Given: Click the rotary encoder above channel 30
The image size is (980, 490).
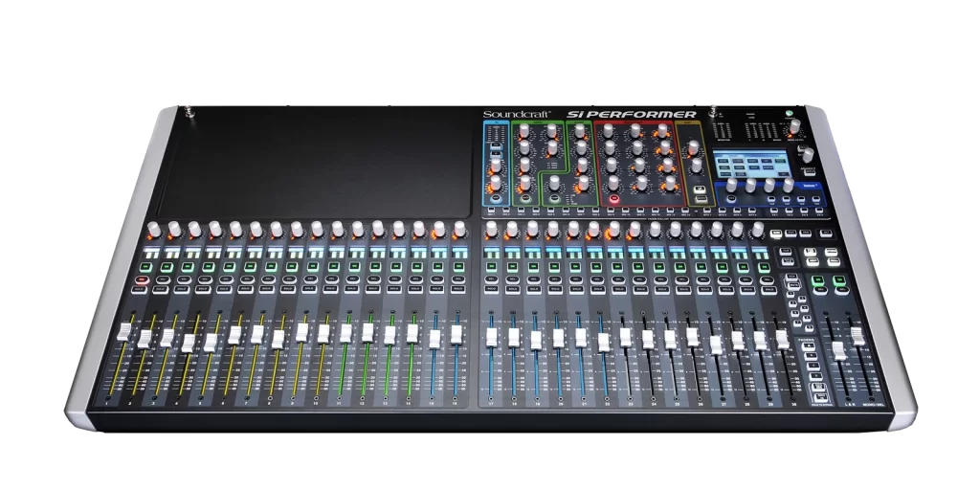Looking at the screenshot, I should tap(758, 229).
